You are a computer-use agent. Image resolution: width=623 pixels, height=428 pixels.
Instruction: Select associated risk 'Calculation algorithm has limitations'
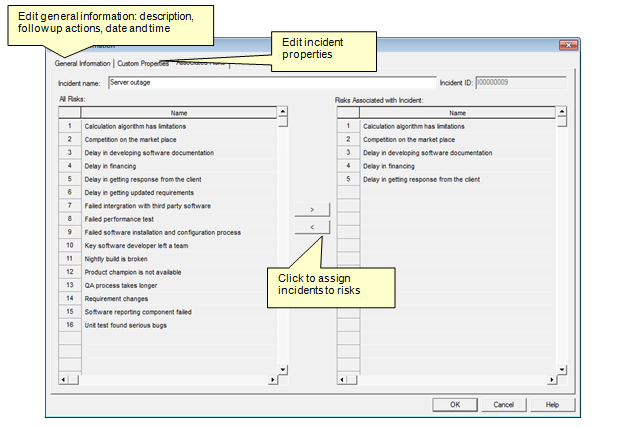(457, 126)
